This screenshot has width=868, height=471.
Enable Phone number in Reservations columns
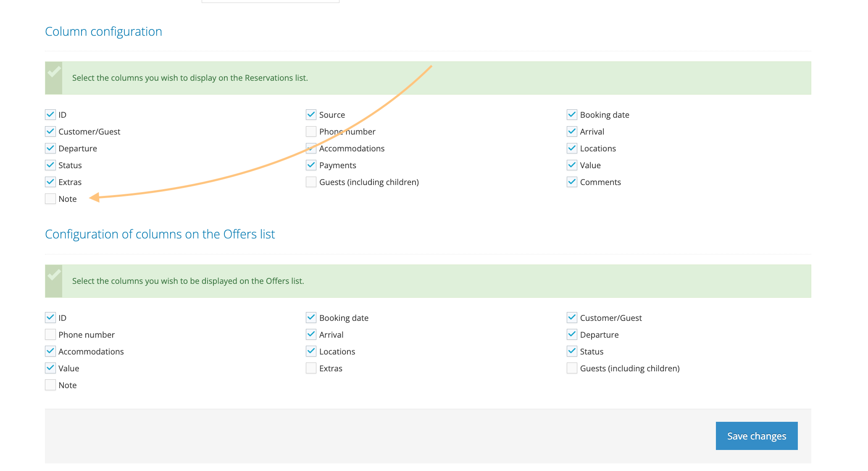(311, 132)
